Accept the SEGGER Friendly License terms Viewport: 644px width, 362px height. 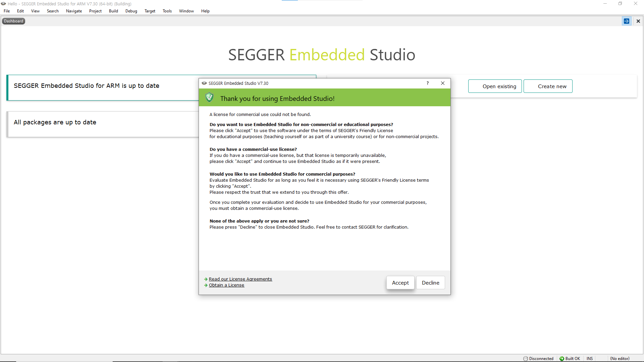400,283
